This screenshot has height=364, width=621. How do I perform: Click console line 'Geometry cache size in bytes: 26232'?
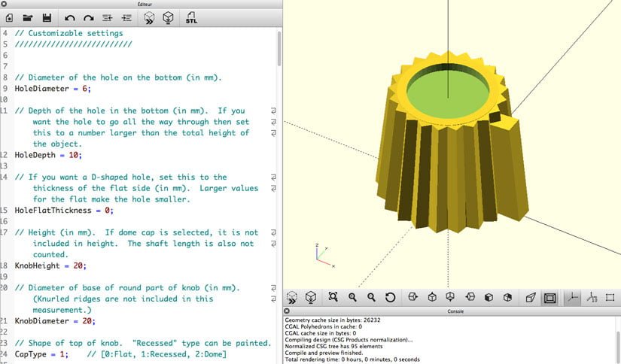click(x=333, y=320)
